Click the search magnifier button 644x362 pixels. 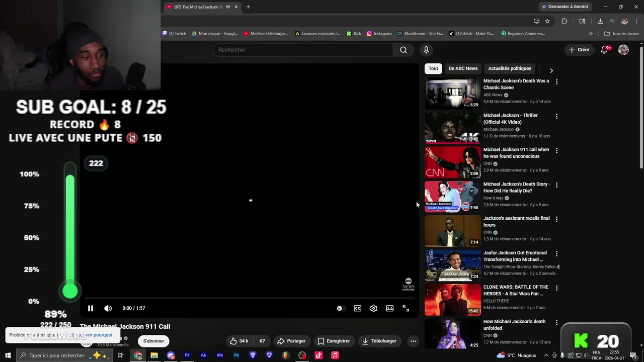pyautogui.click(x=404, y=50)
